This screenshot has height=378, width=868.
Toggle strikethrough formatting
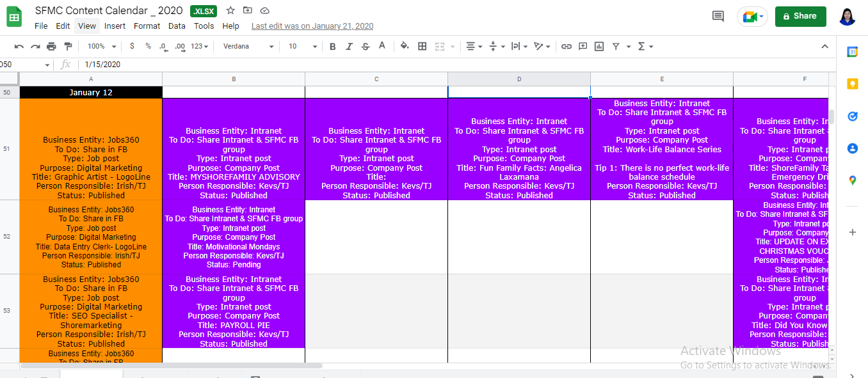366,47
